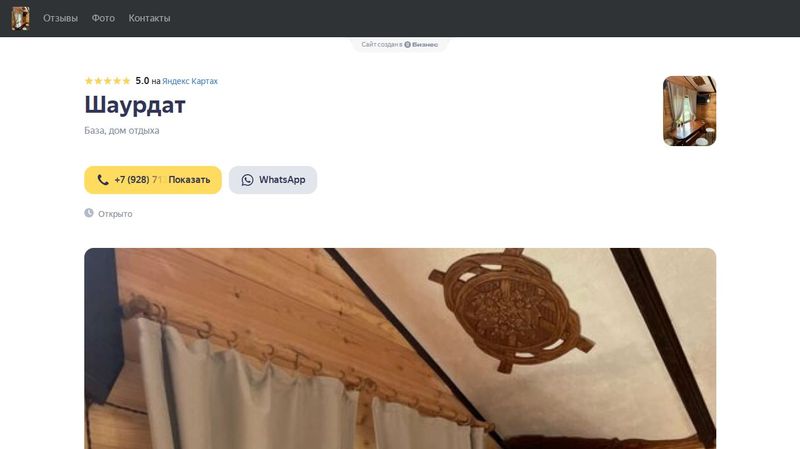The height and width of the screenshot is (449, 800).
Task: Click the five yellow stars rating
Action: pos(108,81)
